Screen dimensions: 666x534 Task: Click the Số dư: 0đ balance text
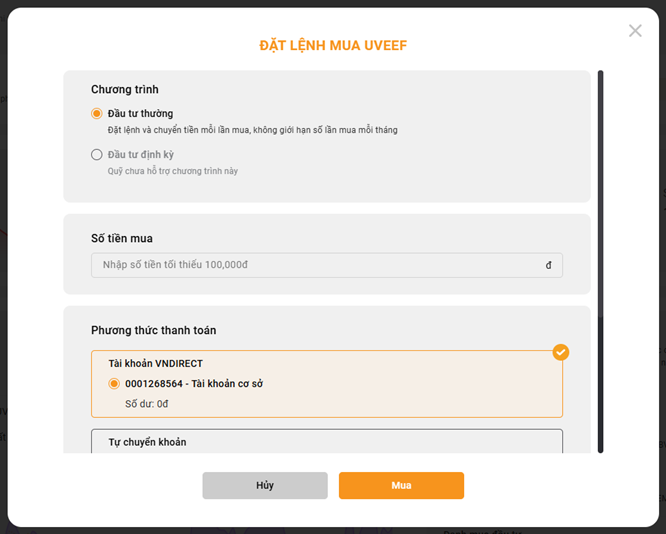tap(147, 404)
